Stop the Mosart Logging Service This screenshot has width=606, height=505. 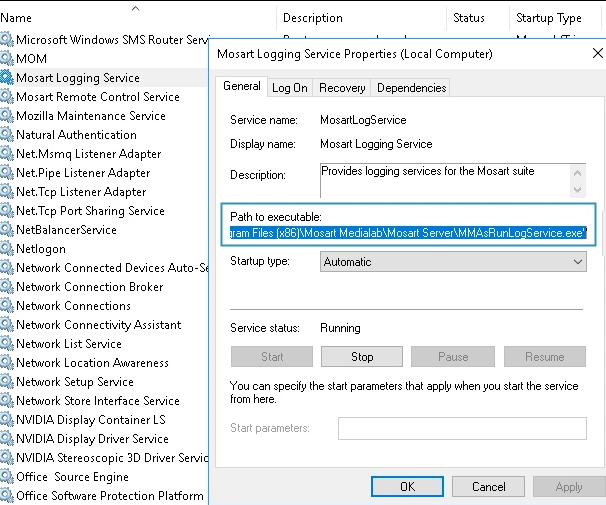(362, 357)
